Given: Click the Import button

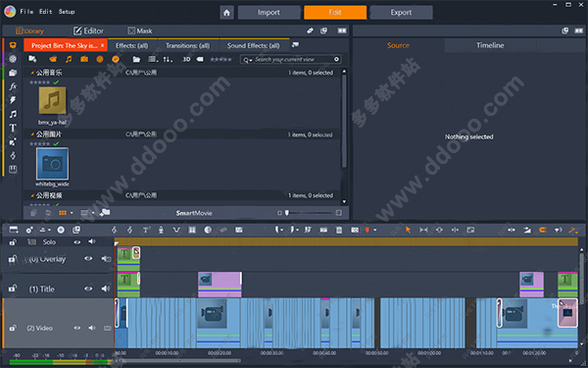Looking at the screenshot, I should click(x=269, y=13).
